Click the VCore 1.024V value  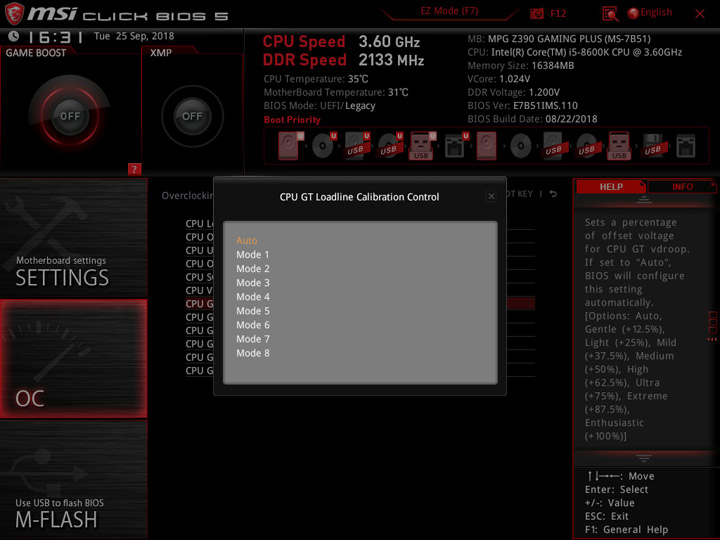tap(514, 79)
